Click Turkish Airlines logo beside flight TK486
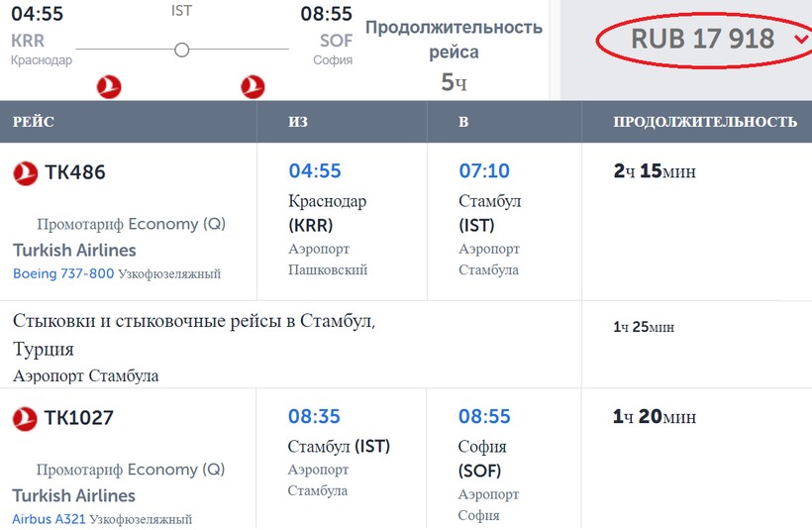 tap(25, 172)
